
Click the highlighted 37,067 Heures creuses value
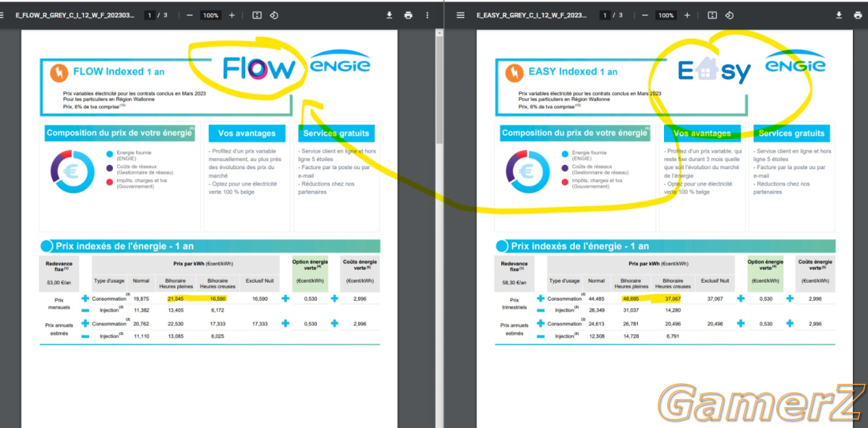point(673,298)
